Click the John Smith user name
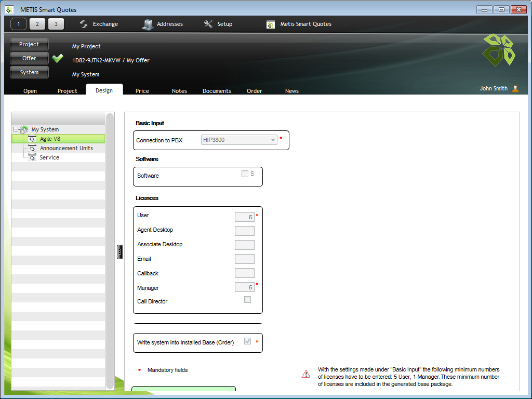 494,88
